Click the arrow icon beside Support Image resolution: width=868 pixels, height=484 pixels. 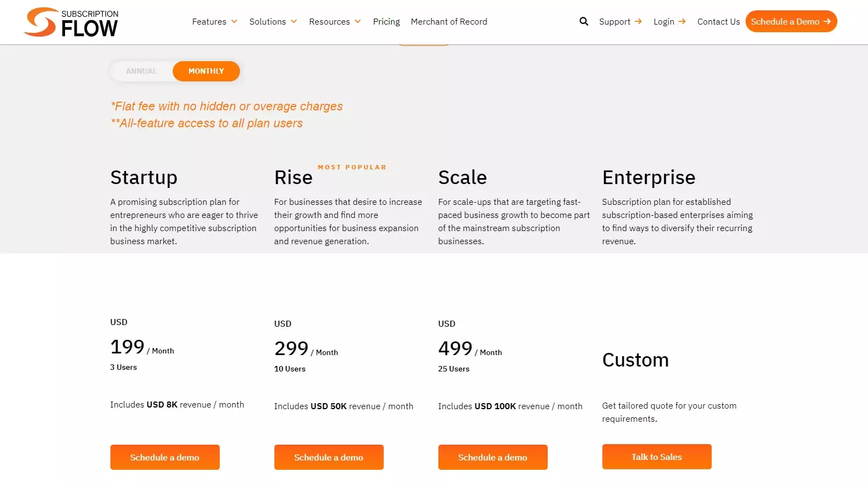coord(638,21)
